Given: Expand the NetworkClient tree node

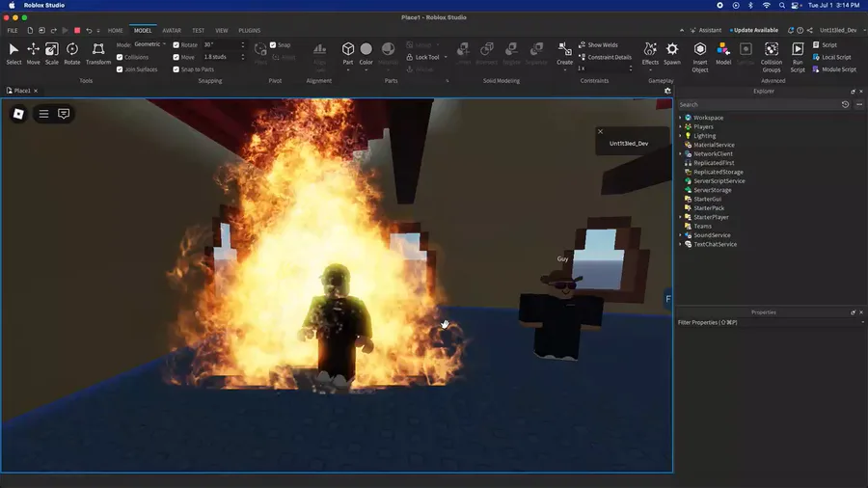Looking at the screenshot, I should 680,153.
